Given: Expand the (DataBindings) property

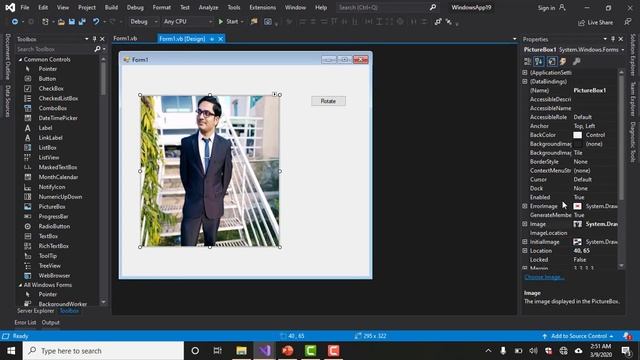Looking at the screenshot, I should [x=525, y=82].
